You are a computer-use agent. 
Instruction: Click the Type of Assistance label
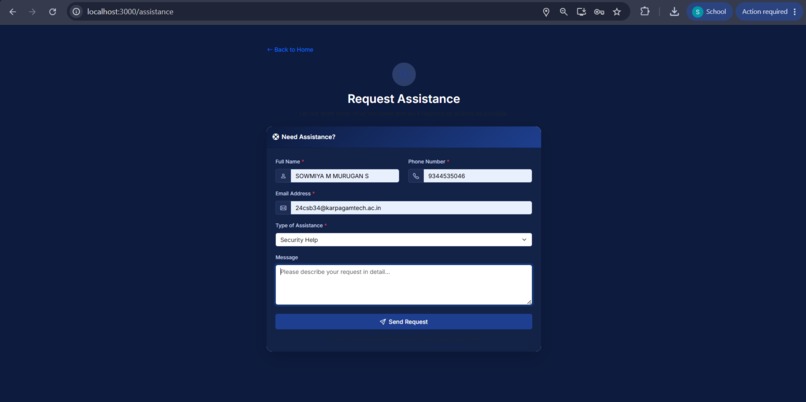click(299, 226)
